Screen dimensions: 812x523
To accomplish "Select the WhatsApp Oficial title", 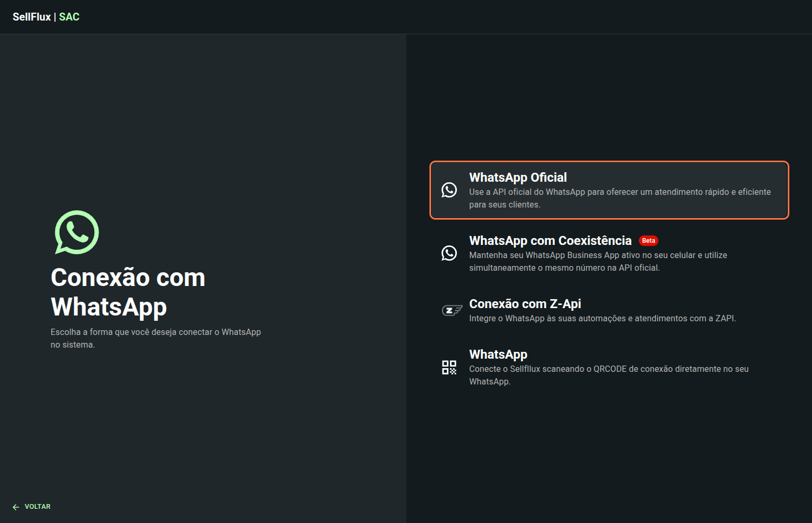I will point(517,177).
